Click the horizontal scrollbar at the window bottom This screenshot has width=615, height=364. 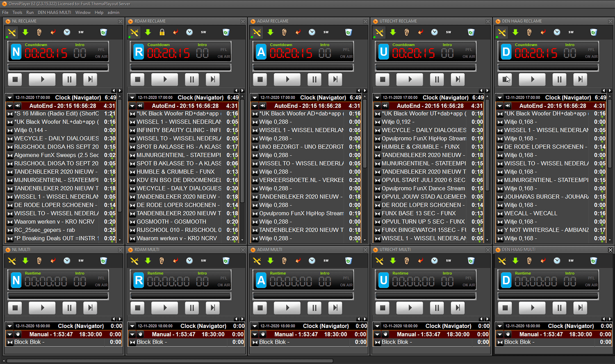click(x=170, y=361)
